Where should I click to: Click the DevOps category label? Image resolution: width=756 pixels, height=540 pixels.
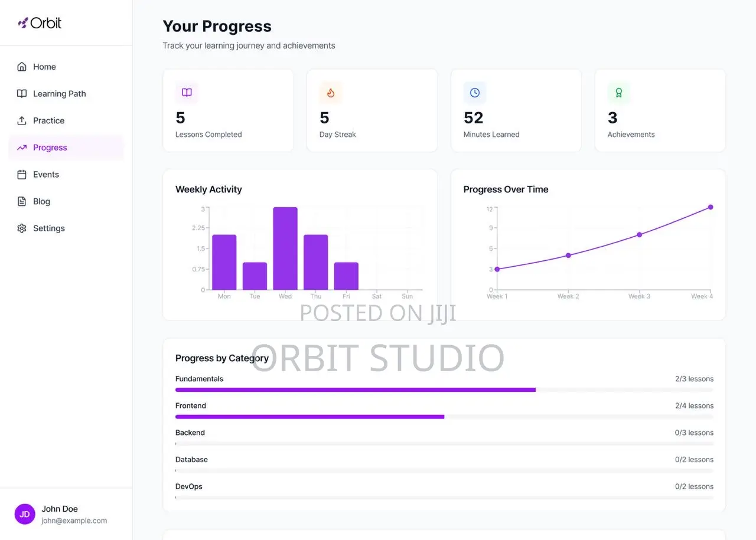point(189,486)
